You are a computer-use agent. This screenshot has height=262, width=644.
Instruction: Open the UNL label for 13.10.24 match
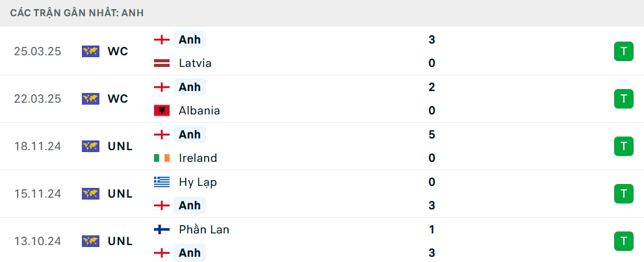[120, 241]
